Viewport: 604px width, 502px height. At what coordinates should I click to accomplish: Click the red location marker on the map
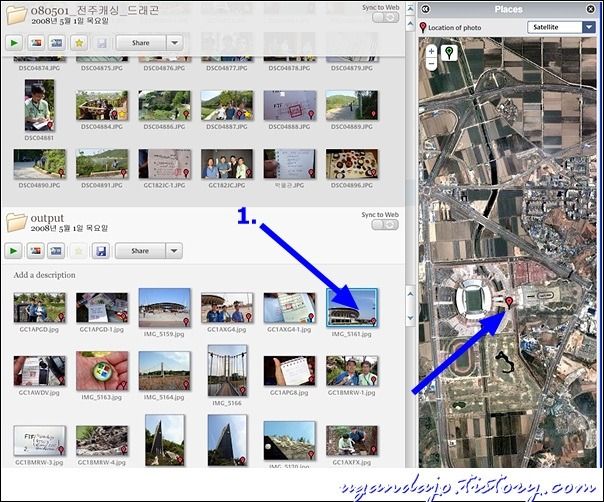[509, 302]
